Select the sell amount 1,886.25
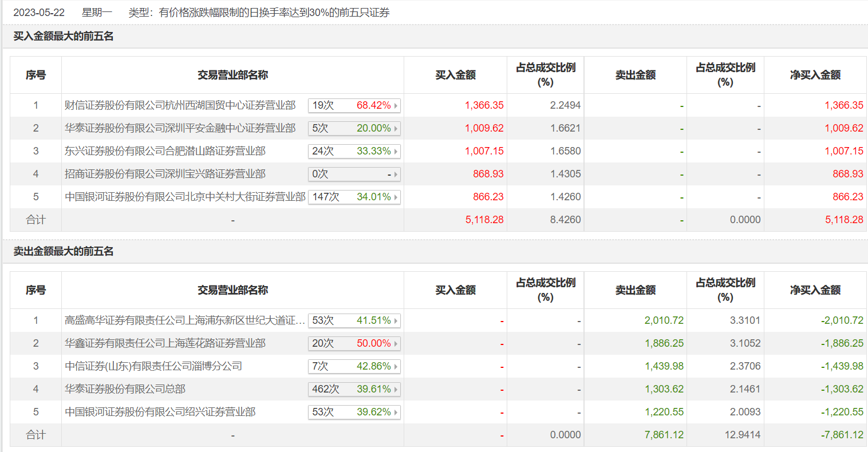868x452 pixels. click(664, 343)
